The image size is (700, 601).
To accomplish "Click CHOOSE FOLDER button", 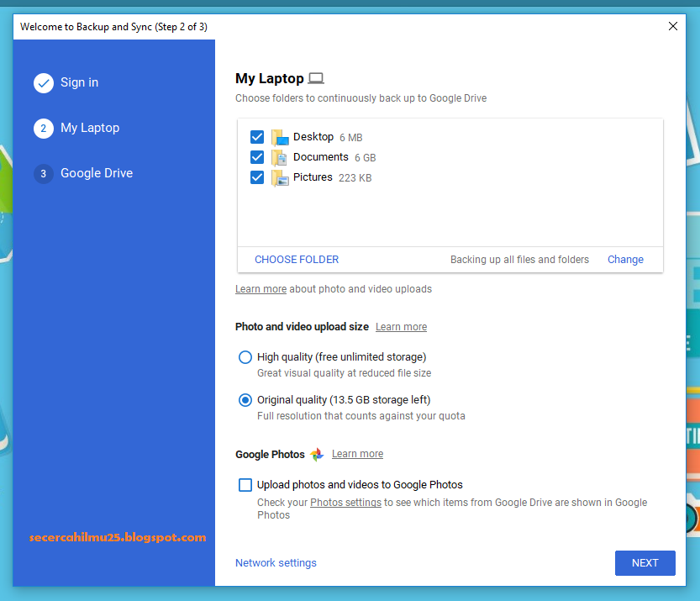I will (297, 260).
